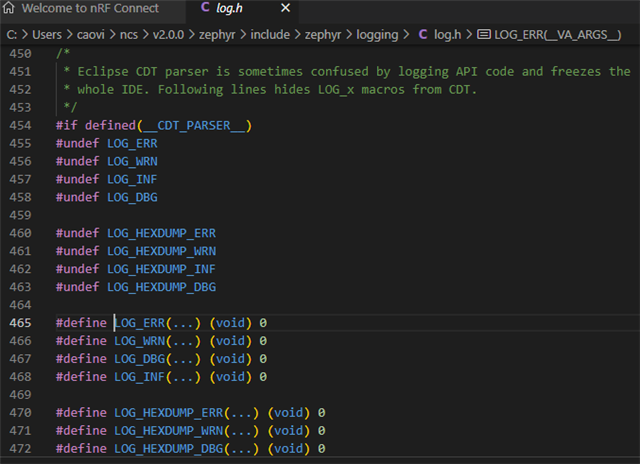The height and width of the screenshot is (464, 640).
Task: Click the C file icon on log.h tab
Action: point(205,9)
